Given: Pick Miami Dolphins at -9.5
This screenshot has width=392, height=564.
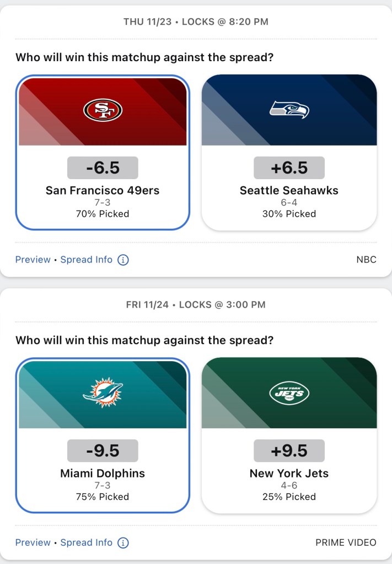Looking at the screenshot, I should click(103, 473).
